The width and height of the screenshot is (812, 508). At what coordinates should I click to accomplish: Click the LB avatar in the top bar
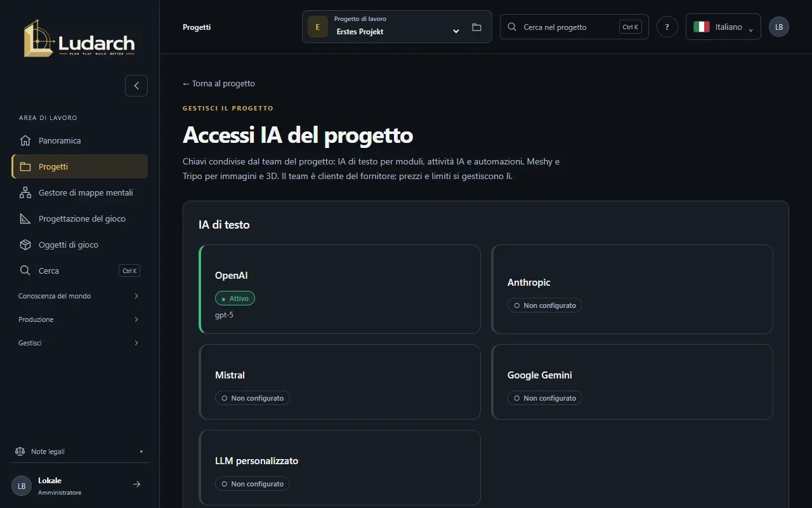(x=779, y=27)
